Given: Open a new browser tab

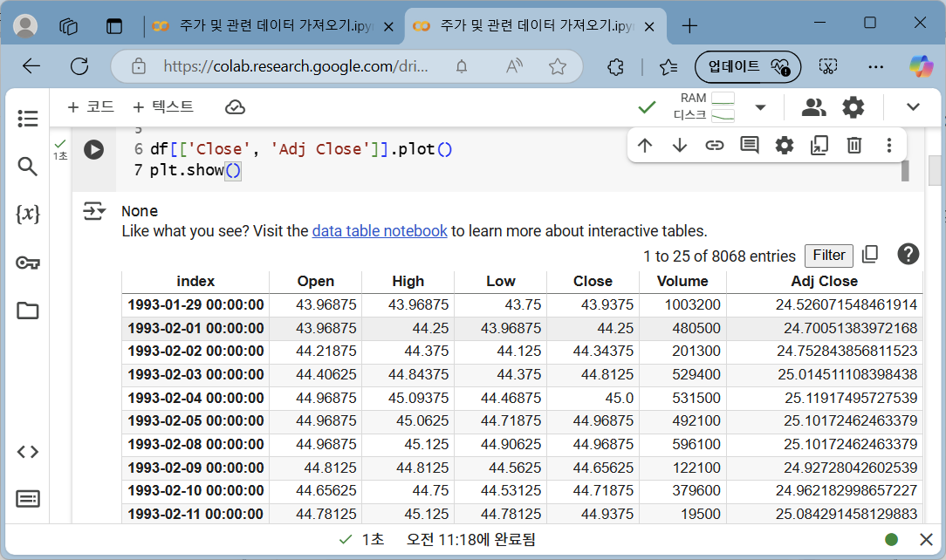Looking at the screenshot, I should click(689, 26).
